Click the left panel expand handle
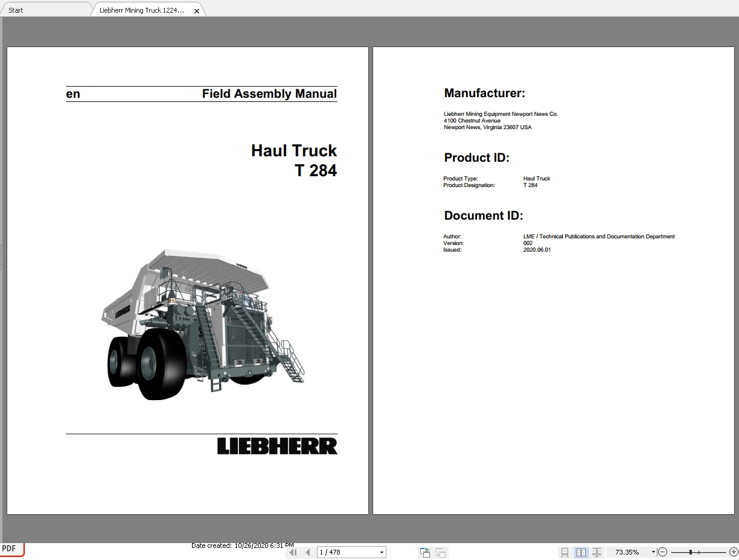Screen dimensions: 739x560 coord(2,256)
